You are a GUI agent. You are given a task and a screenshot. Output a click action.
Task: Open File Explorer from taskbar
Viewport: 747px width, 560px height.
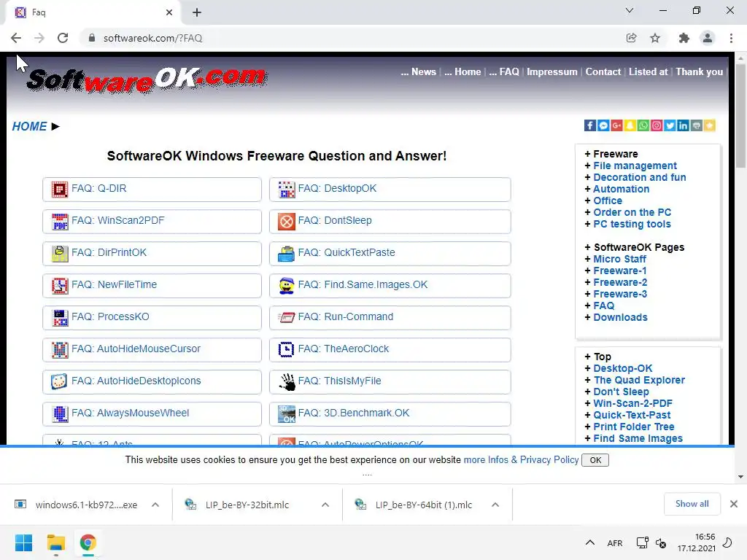point(55,542)
